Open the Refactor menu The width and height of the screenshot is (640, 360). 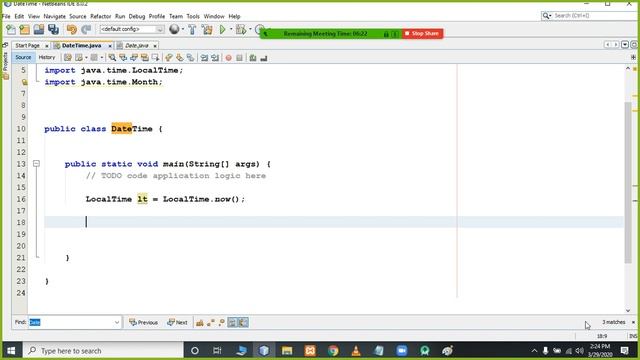pyautogui.click(x=100, y=16)
